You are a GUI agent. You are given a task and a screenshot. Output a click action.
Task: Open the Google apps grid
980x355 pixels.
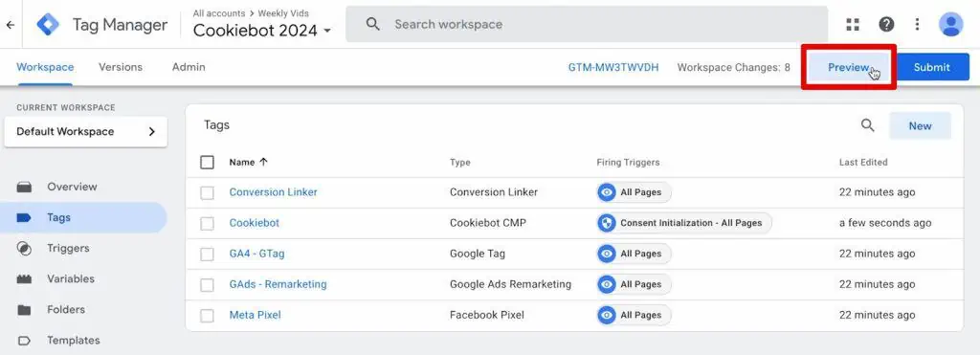click(x=853, y=24)
